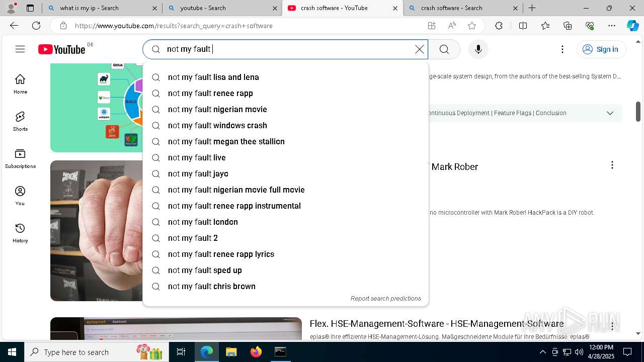Select 'not my fault jayo' suggestion
This screenshot has width=644, height=362.
point(286,173)
